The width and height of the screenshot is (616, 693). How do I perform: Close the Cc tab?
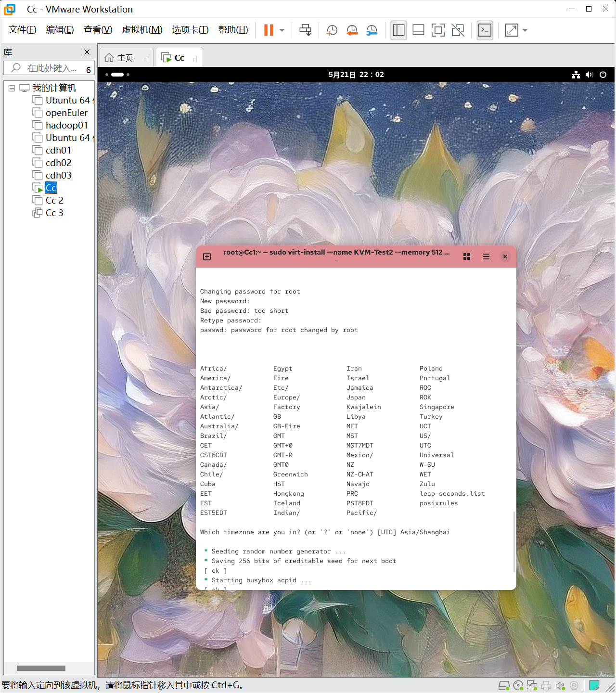click(195, 59)
